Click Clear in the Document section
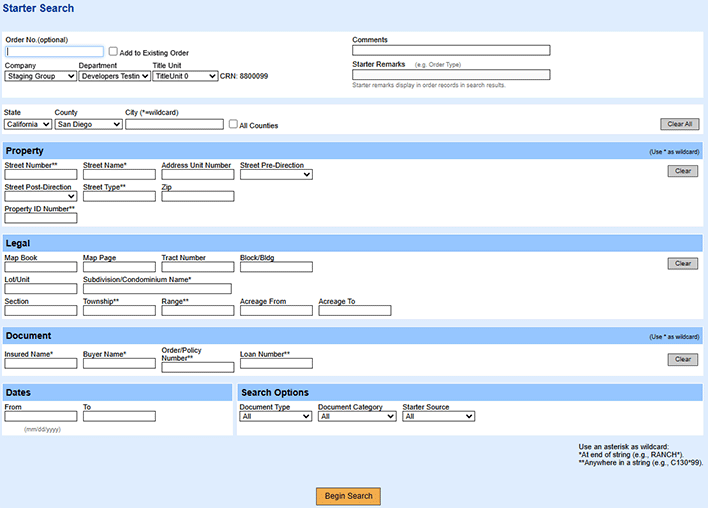This screenshot has height=508, width=708. 682,359
